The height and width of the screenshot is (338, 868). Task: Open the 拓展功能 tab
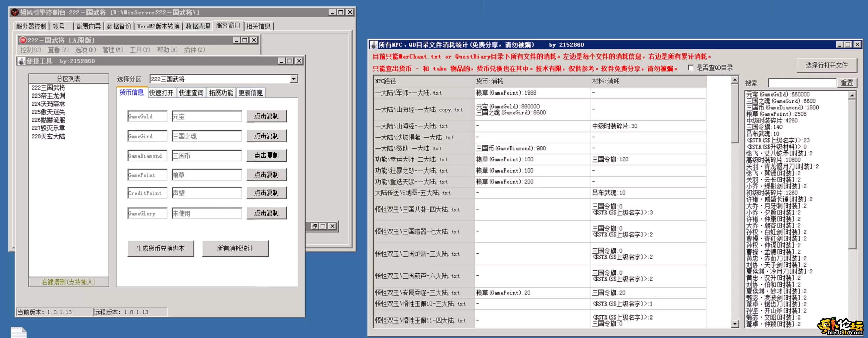(x=221, y=92)
